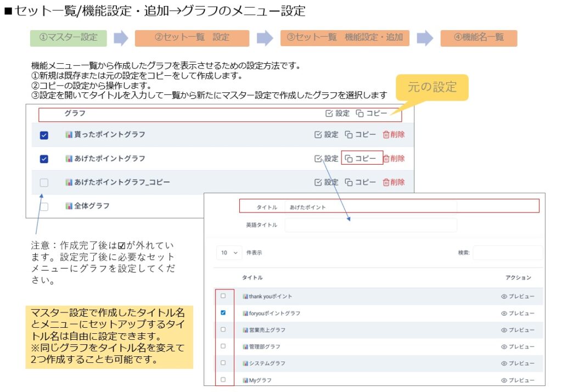This screenshot has width=562, height=392.
Task: Click the preview eye icon for thank youポイント
Action: pyautogui.click(x=504, y=296)
